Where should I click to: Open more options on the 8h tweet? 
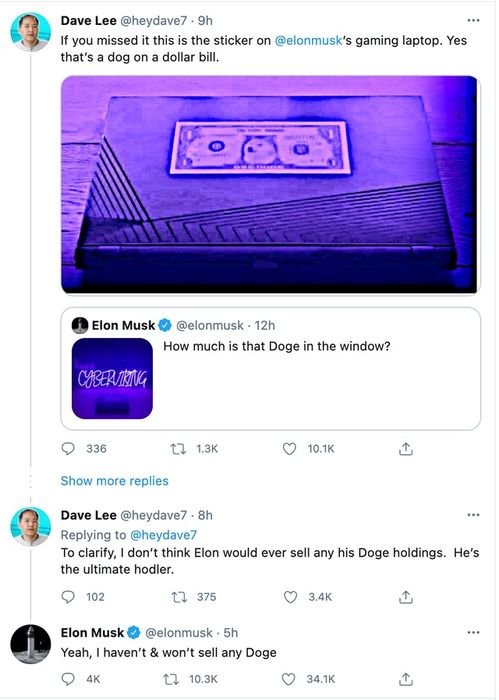tap(473, 515)
